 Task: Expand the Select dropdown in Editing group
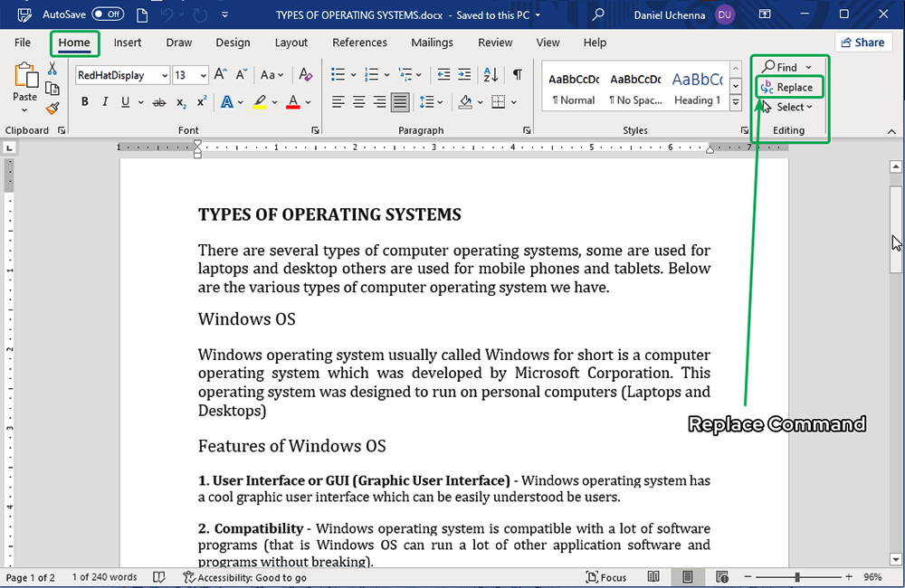[788, 107]
